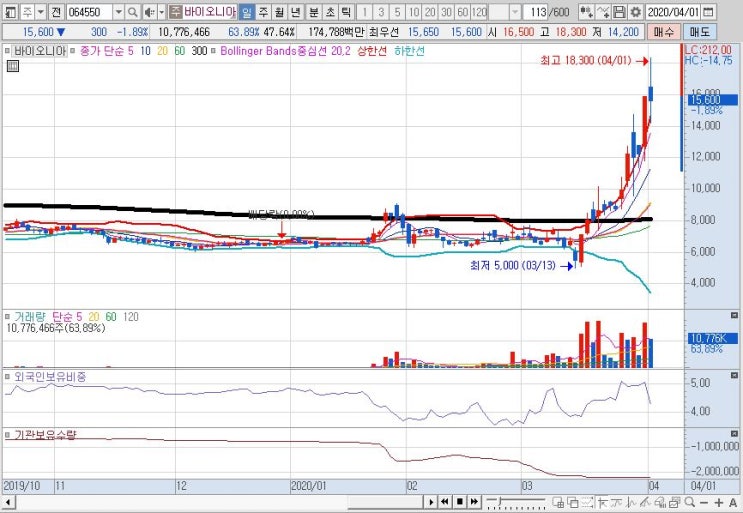Toggle the 외국인보유비중 panel legend box
The image size is (743, 513).
click(8, 377)
